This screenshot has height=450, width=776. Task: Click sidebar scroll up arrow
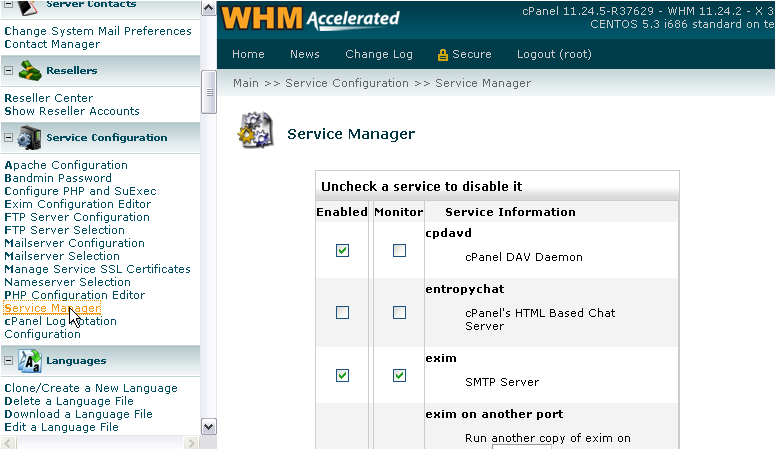pos(209,8)
